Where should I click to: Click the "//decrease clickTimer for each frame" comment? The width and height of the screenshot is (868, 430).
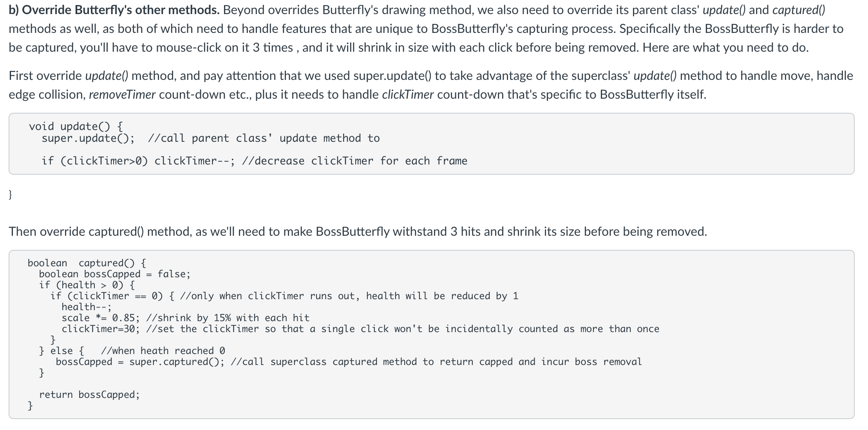(355, 161)
